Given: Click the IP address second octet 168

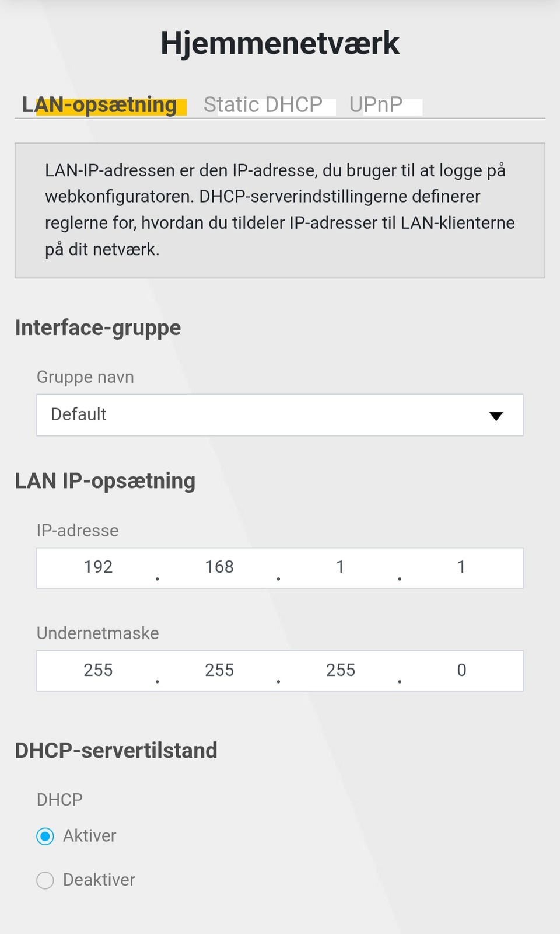Looking at the screenshot, I should (219, 567).
